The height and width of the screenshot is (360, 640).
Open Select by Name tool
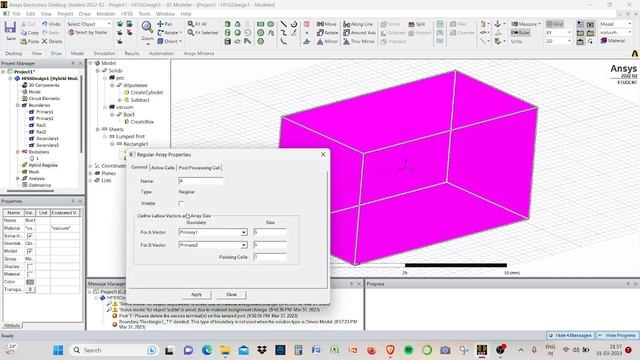(x=88, y=33)
